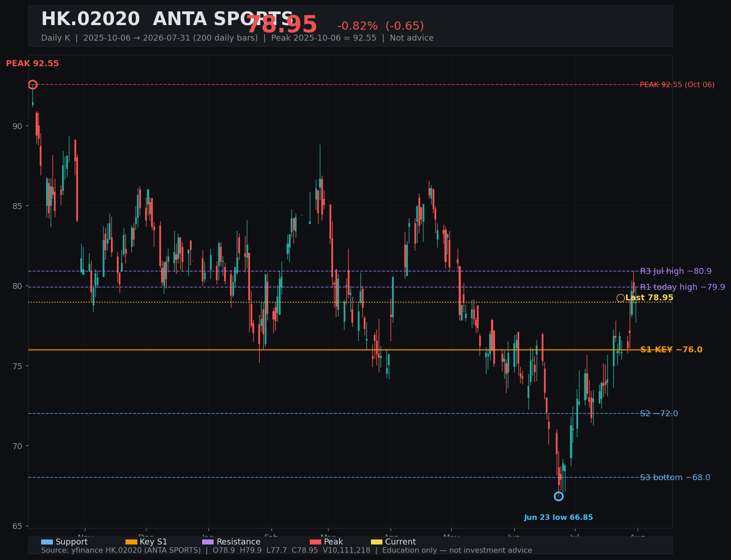The height and width of the screenshot is (560, 731).
Task: Click the "Peak" legend text
Action: pyautogui.click(x=334, y=542)
